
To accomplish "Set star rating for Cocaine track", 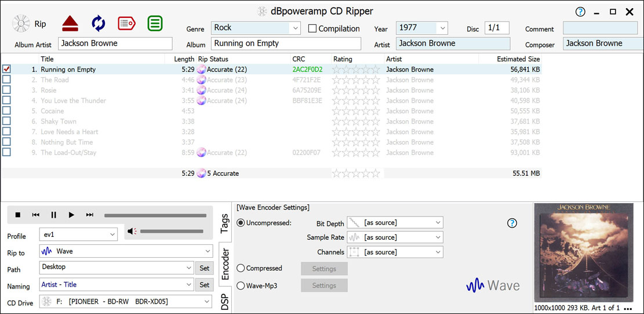I will click(x=356, y=111).
